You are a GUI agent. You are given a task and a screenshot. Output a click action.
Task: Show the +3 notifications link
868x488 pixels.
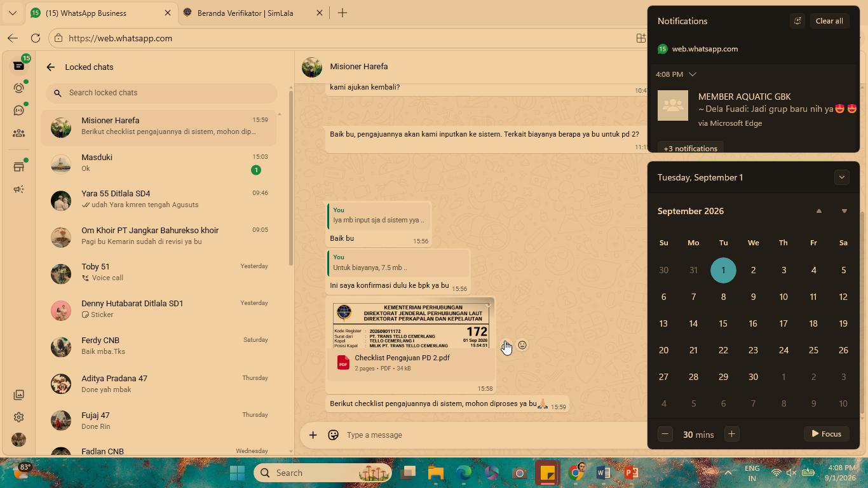pos(690,148)
